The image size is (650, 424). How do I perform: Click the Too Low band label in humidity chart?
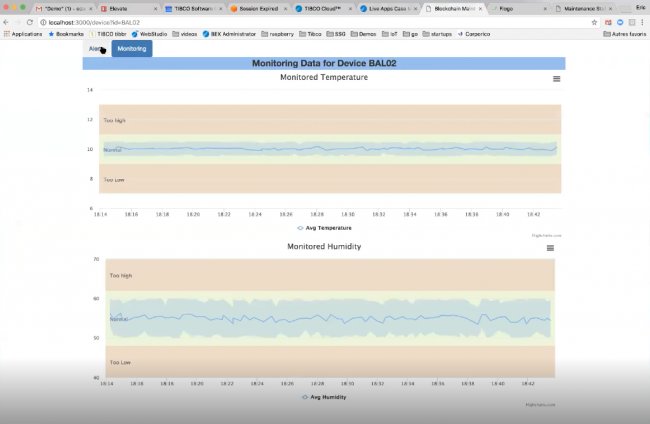point(120,362)
